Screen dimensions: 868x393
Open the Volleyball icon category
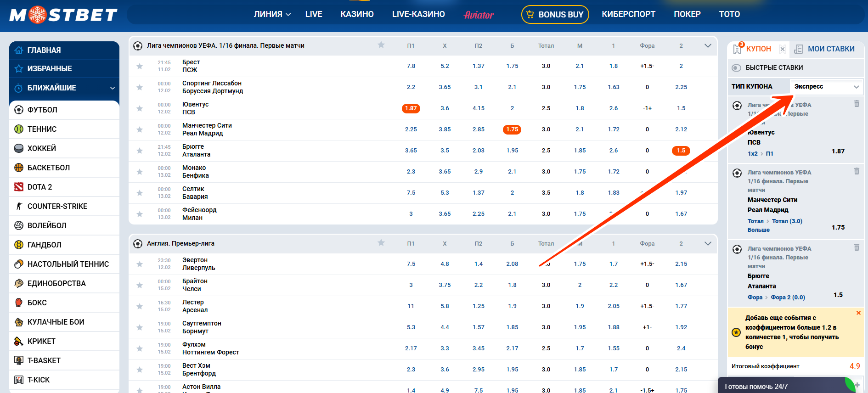point(19,225)
